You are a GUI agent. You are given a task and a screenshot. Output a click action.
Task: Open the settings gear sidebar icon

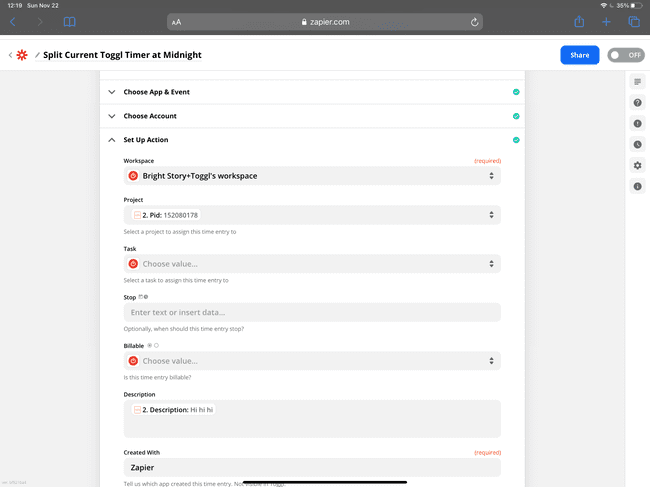click(637, 165)
